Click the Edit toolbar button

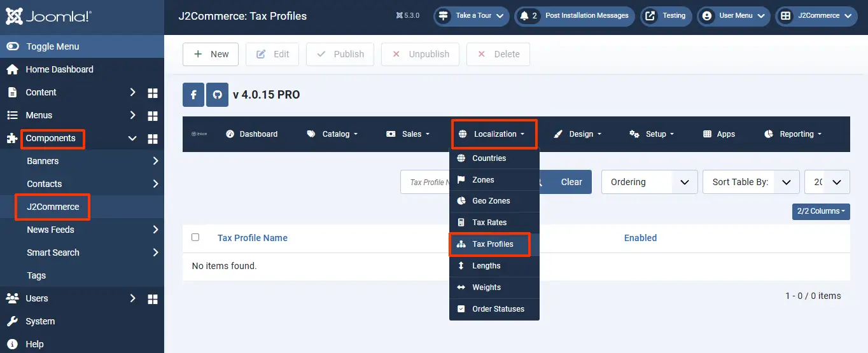coord(272,54)
